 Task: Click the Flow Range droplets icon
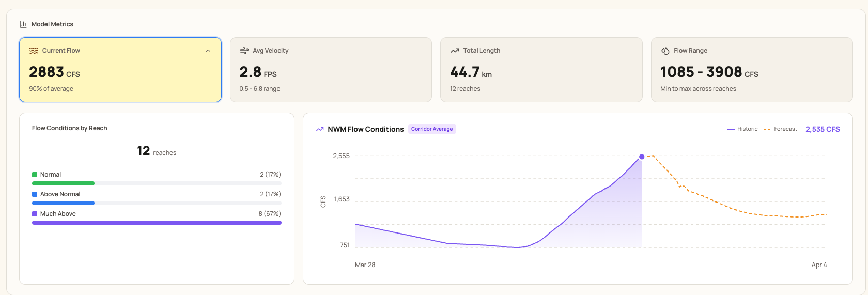[x=665, y=51]
